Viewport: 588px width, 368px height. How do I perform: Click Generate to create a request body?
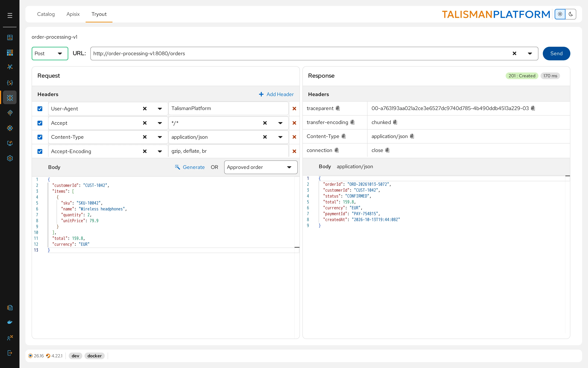[190, 167]
